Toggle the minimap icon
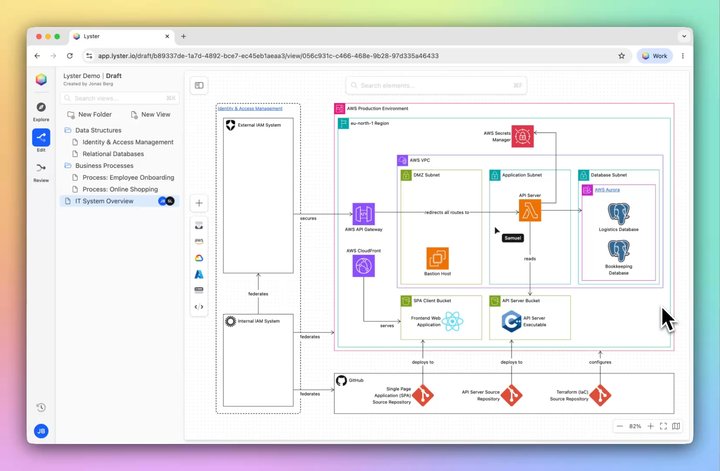Viewport: 720px width, 471px height. click(x=676, y=426)
